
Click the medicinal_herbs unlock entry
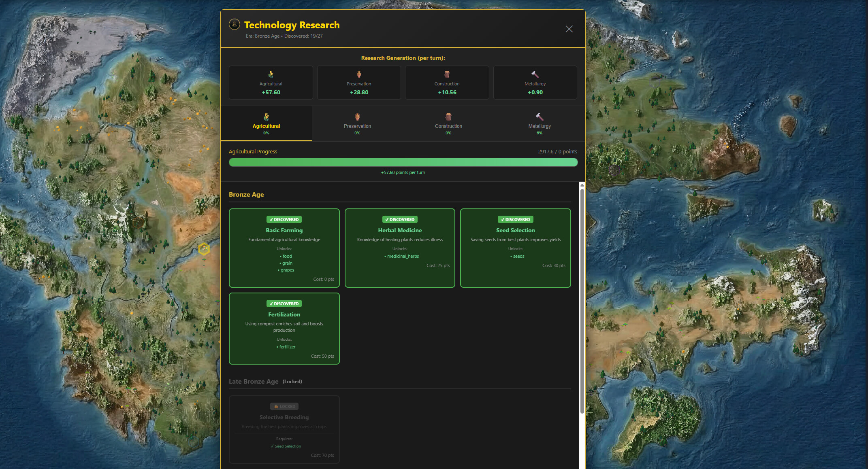(402, 256)
